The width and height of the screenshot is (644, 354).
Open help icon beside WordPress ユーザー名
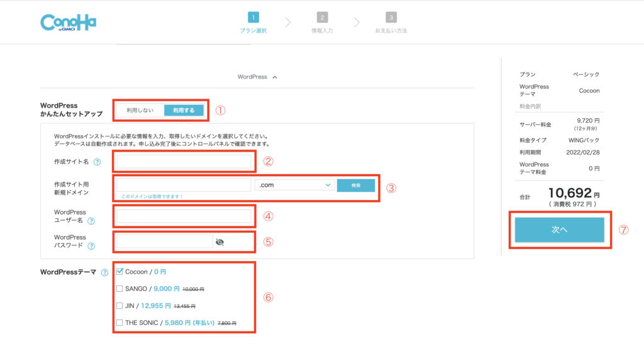91,221
